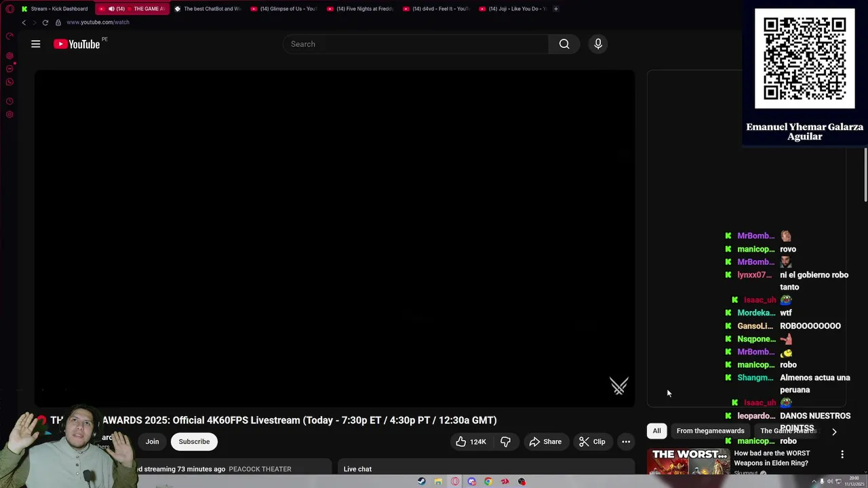The width and height of the screenshot is (868, 488).
Task: Open Elden Ring video thumbnail
Action: [688, 462]
